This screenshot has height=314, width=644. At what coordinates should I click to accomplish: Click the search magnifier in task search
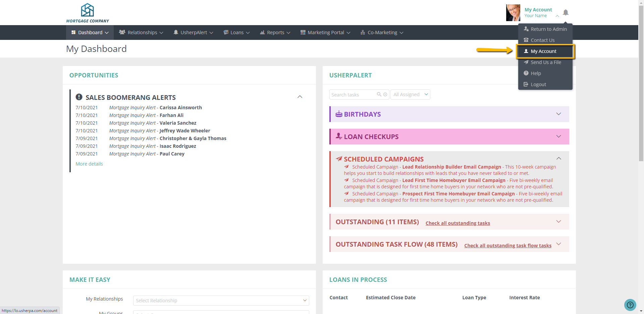point(379,95)
